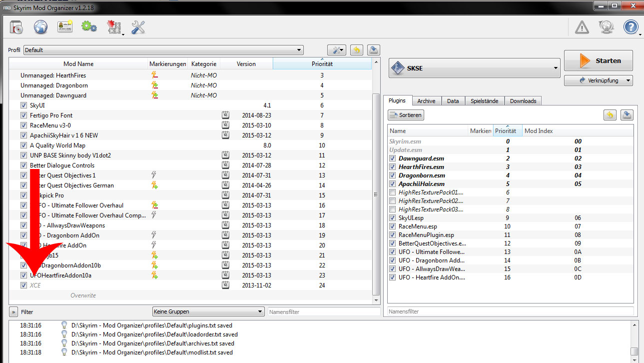Viewport: 644px width, 363px height.
Task: Uncheck the SkyUI mod checkbox
Action: coord(24,105)
